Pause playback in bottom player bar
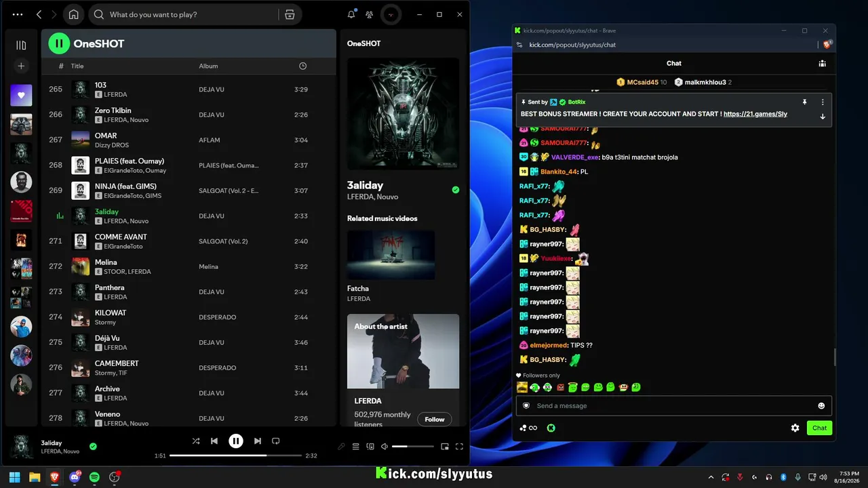 click(235, 441)
